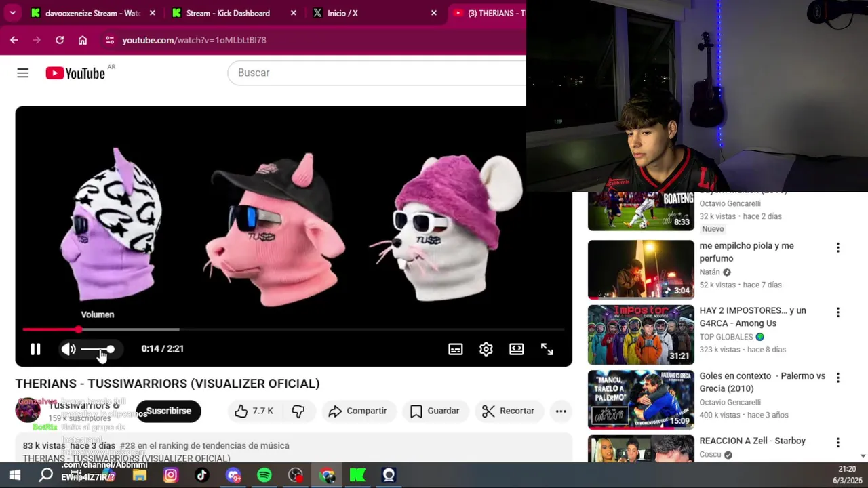The image size is (868, 488).
Task: Open the Kick app in taskbar
Action: pos(358,475)
